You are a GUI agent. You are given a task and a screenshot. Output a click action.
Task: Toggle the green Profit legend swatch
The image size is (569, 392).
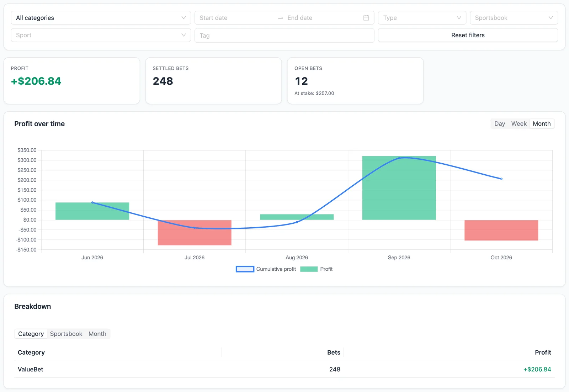pyautogui.click(x=309, y=269)
